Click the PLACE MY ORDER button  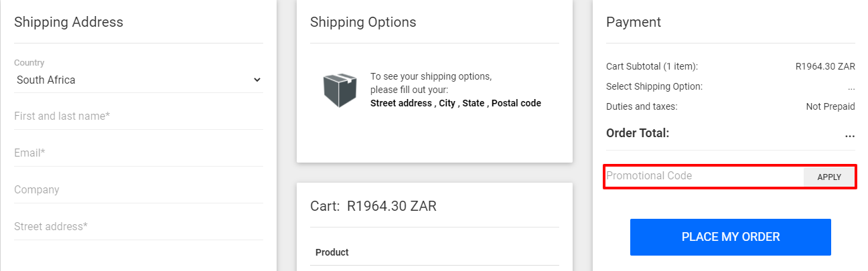tap(731, 237)
